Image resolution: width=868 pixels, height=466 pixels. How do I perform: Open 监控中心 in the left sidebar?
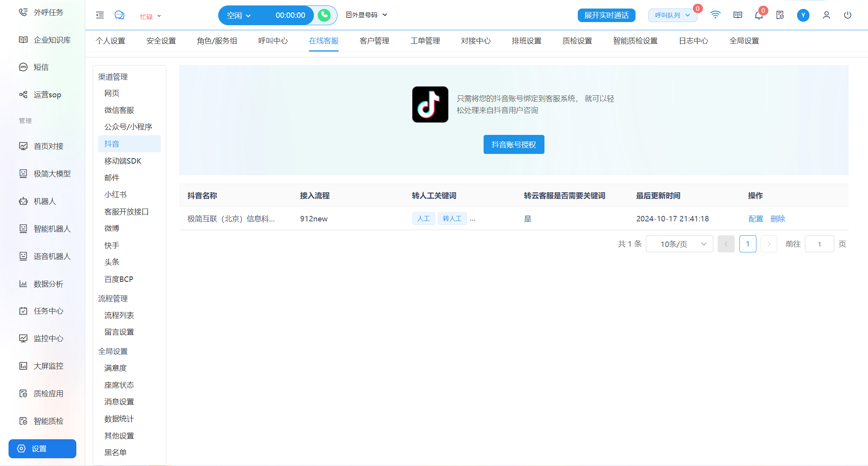41,338
